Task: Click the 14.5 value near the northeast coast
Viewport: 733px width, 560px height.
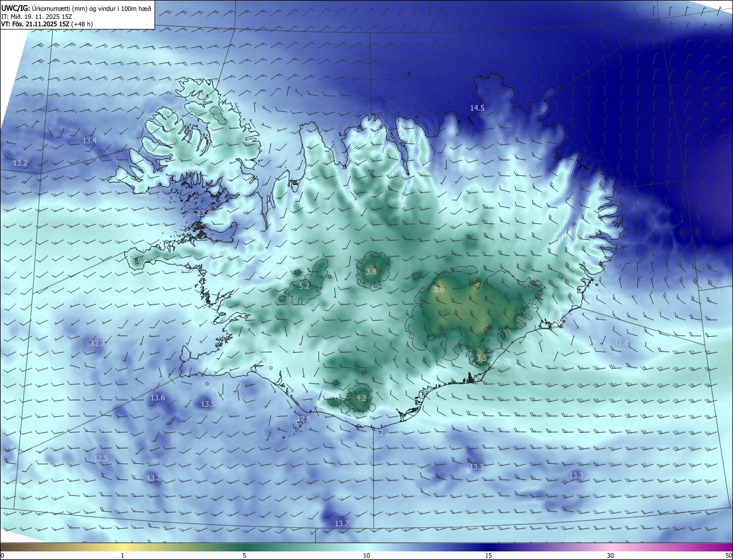Action: [x=477, y=108]
